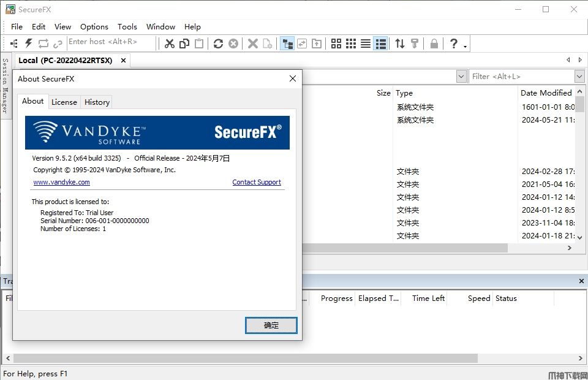The height and width of the screenshot is (380, 588).
Task: Click the Time Left column header
Action: (x=428, y=298)
